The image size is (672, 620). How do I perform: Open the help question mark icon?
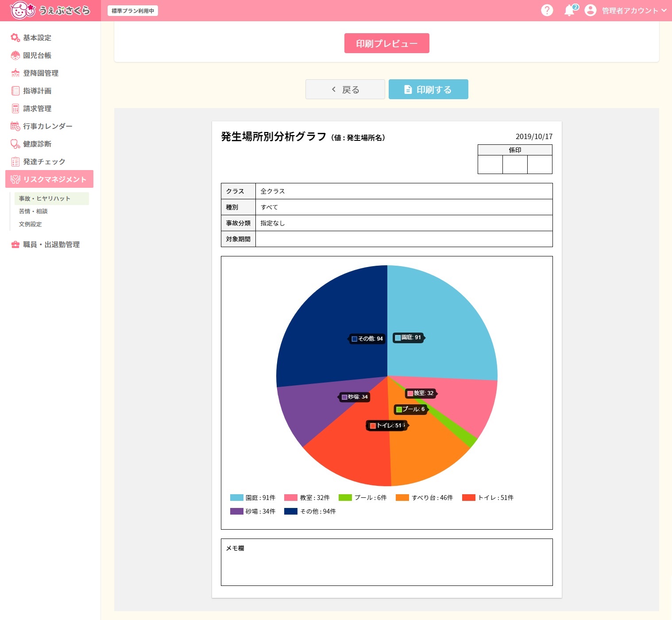[x=547, y=10]
